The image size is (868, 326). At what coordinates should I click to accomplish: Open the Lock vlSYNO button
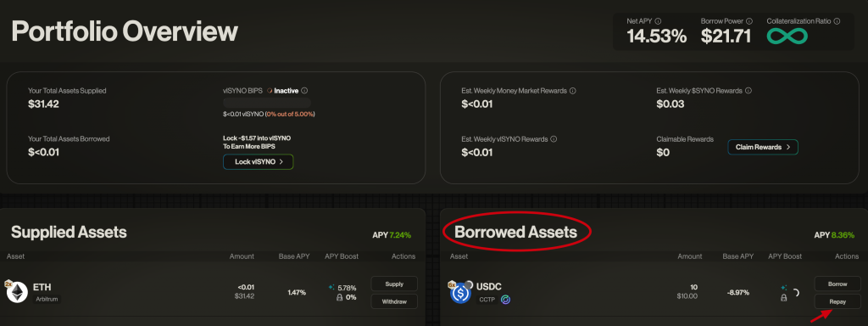coord(258,162)
